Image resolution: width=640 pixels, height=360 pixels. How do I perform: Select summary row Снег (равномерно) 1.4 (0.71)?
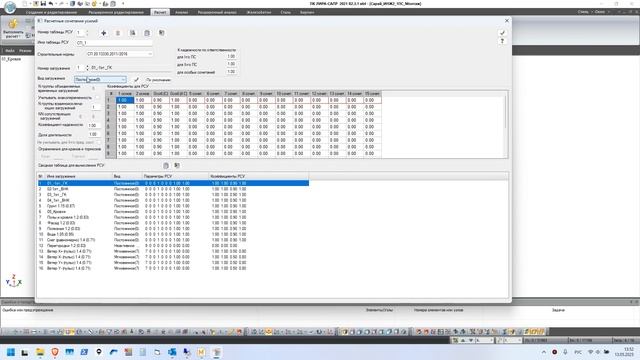[173, 240]
